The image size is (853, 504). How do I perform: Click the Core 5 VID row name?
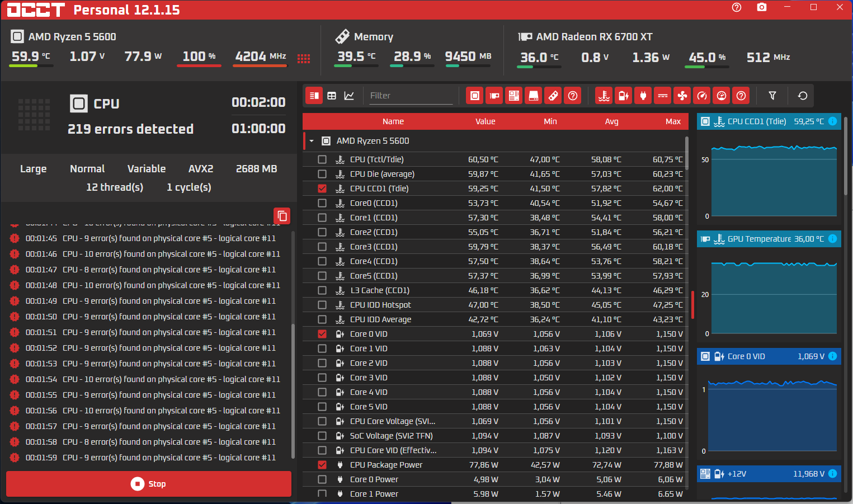(369, 407)
